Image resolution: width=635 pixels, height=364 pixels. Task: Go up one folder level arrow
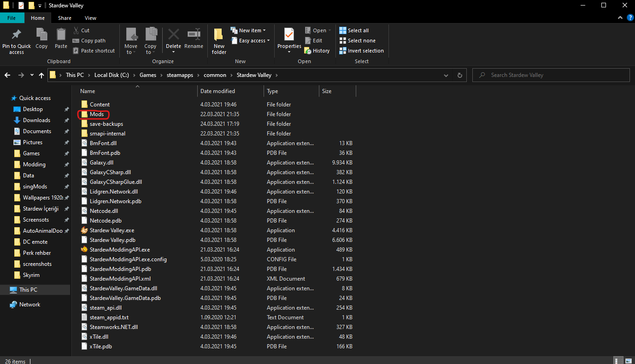pyautogui.click(x=42, y=75)
